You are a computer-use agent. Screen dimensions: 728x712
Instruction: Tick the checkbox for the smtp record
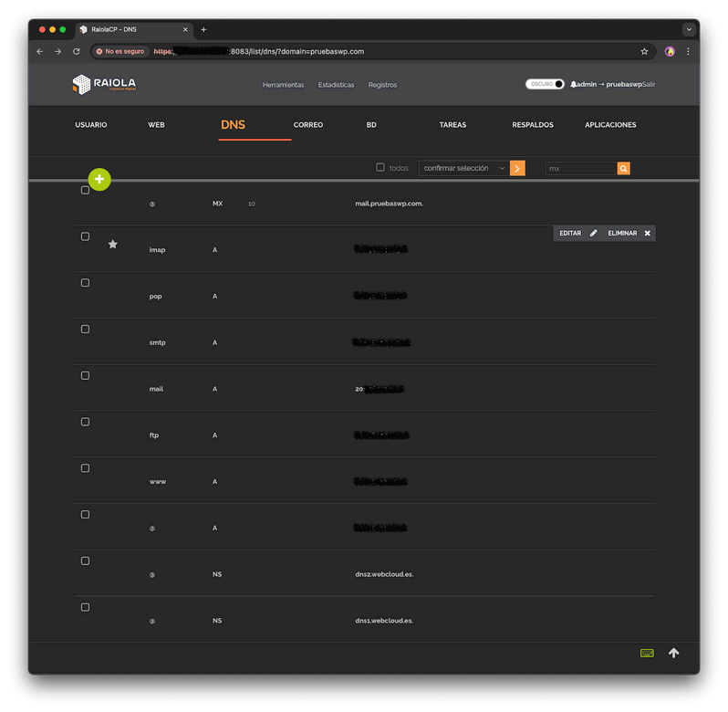click(86, 329)
